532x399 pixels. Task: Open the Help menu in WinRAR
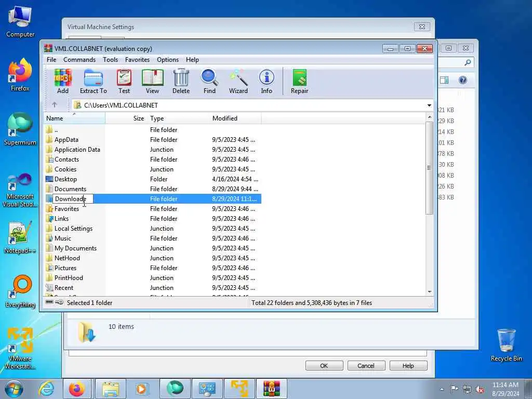click(x=192, y=60)
